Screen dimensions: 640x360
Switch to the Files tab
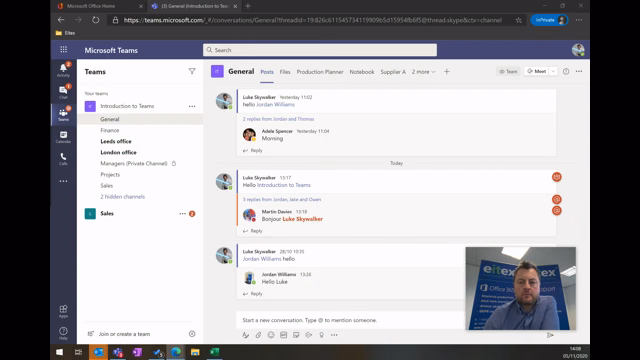click(285, 72)
